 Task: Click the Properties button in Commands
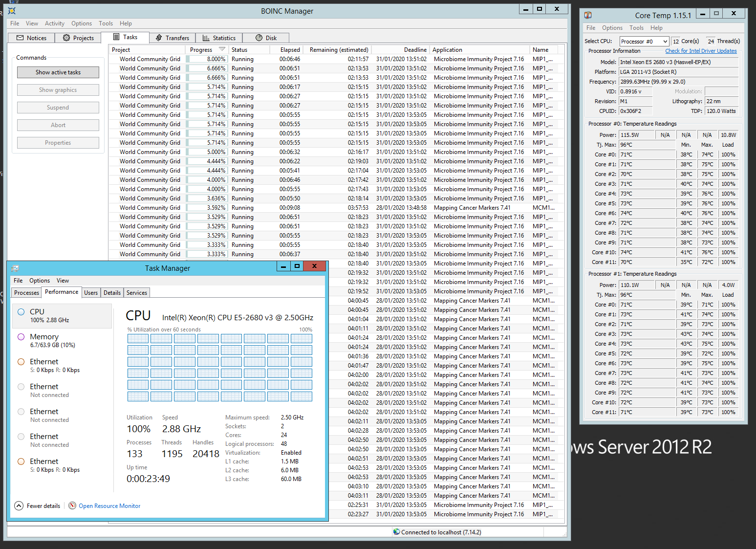click(x=58, y=143)
